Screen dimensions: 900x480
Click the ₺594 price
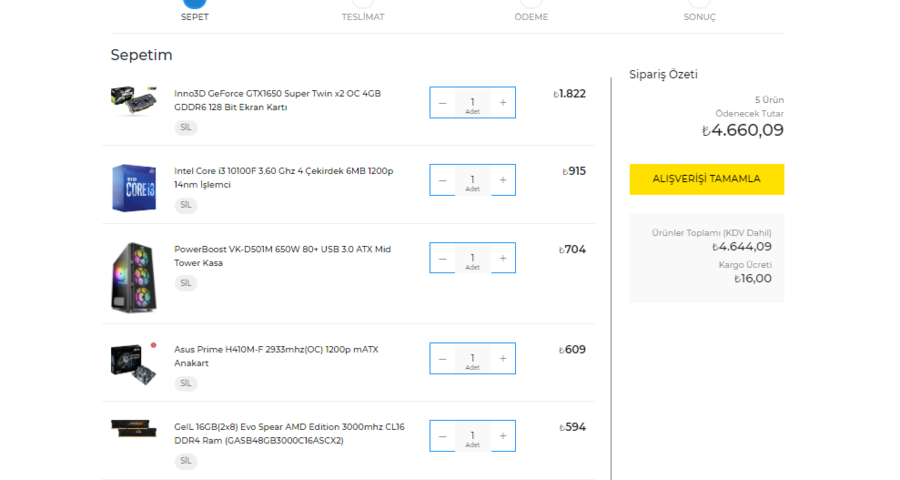572,427
